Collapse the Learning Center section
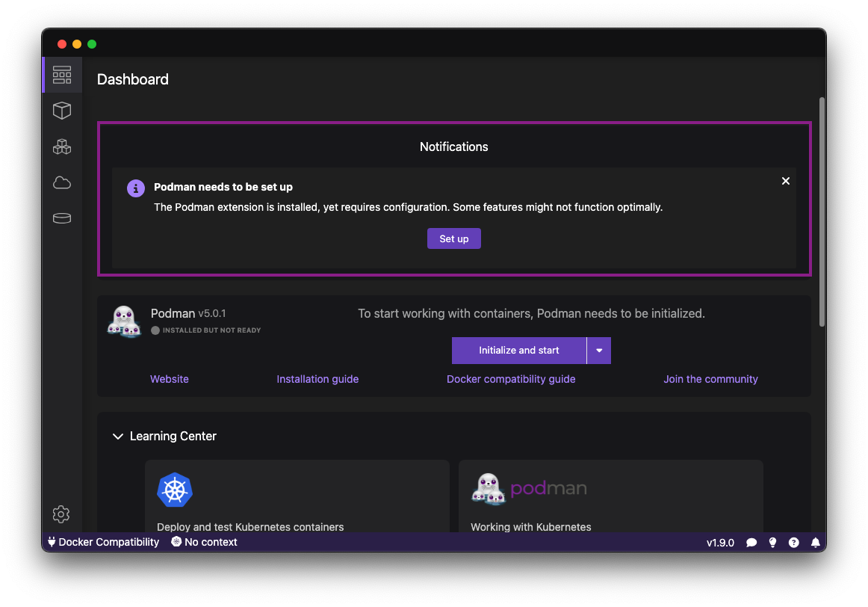The height and width of the screenshot is (607, 868). (x=117, y=437)
